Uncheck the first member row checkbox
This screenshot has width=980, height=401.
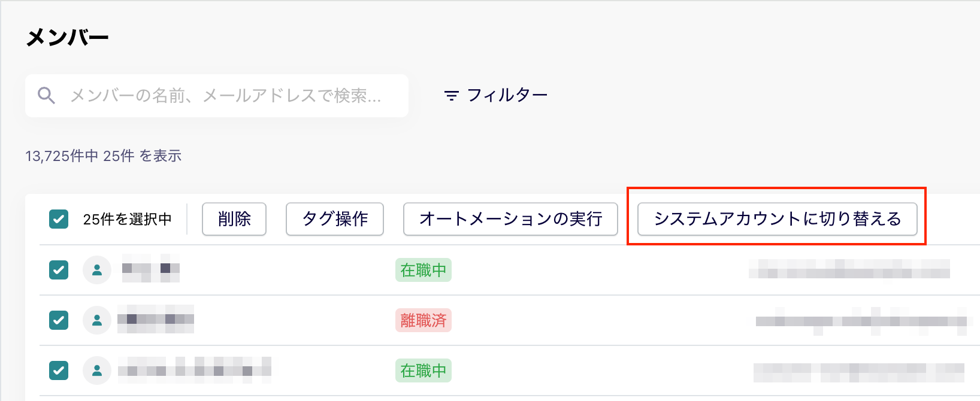tap(58, 270)
